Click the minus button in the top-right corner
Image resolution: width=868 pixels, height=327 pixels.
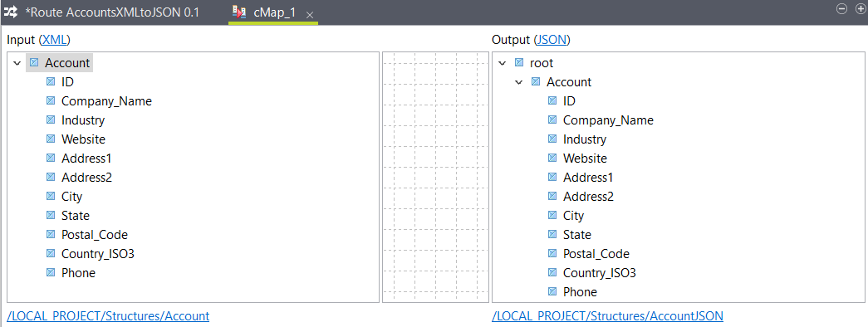(841, 9)
